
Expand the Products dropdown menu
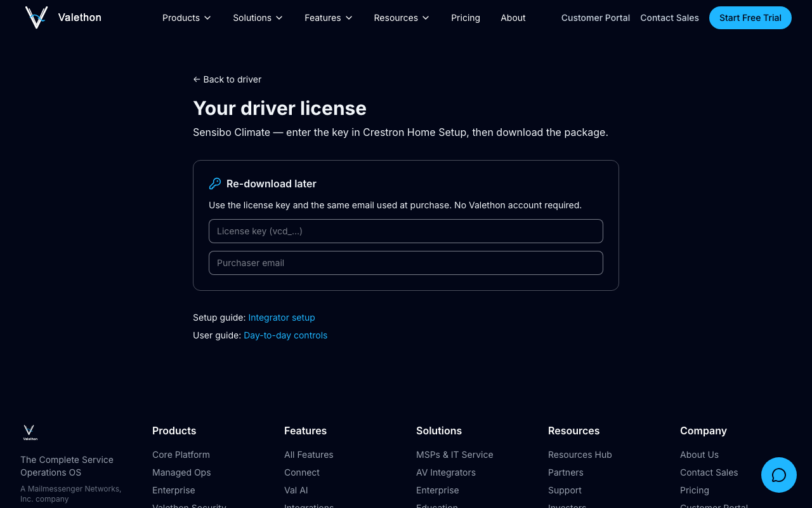(187, 18)
